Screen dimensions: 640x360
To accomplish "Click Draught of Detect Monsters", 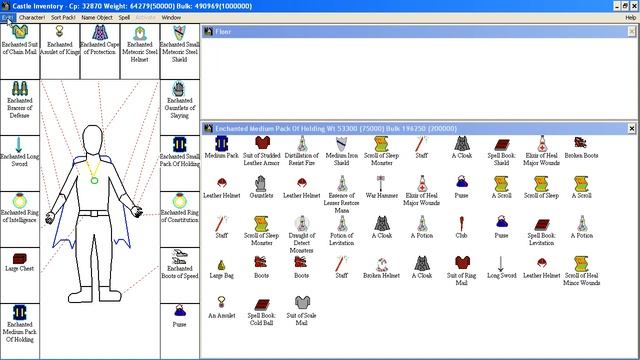I will coord(302,235).
